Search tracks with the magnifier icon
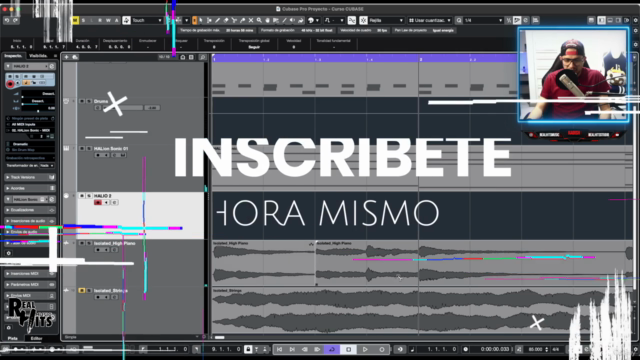The height and width of the screenshot is (360, 640). [x=202, y=57]
